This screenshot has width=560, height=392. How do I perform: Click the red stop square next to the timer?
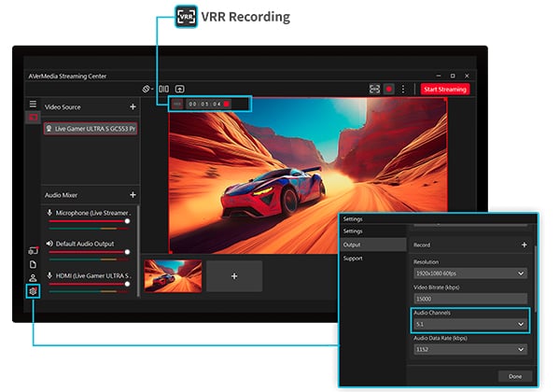click(227, 104)
